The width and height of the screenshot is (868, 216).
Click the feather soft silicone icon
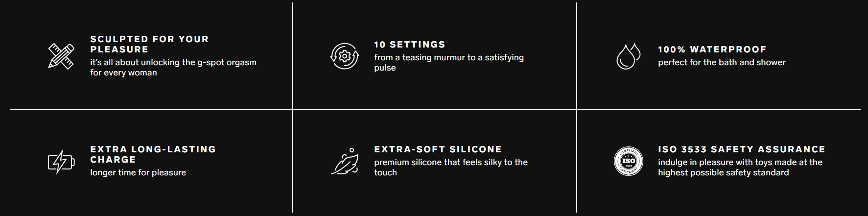(345, 161)
